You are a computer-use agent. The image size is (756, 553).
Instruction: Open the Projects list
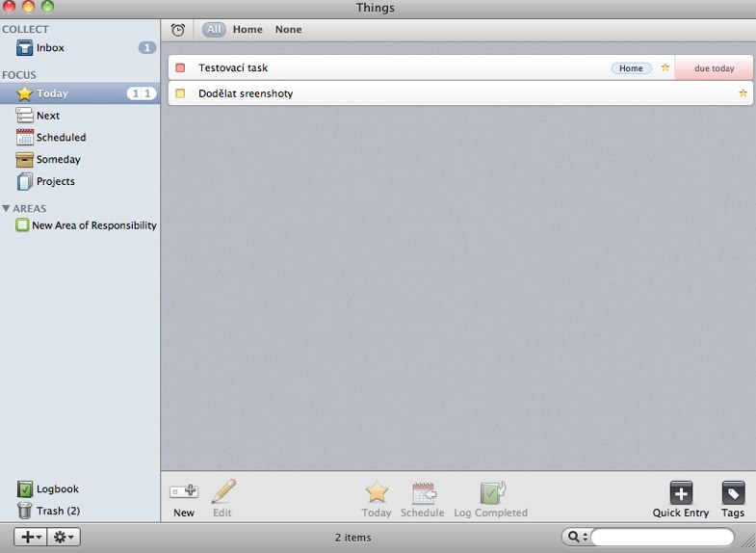coord(55,182)
